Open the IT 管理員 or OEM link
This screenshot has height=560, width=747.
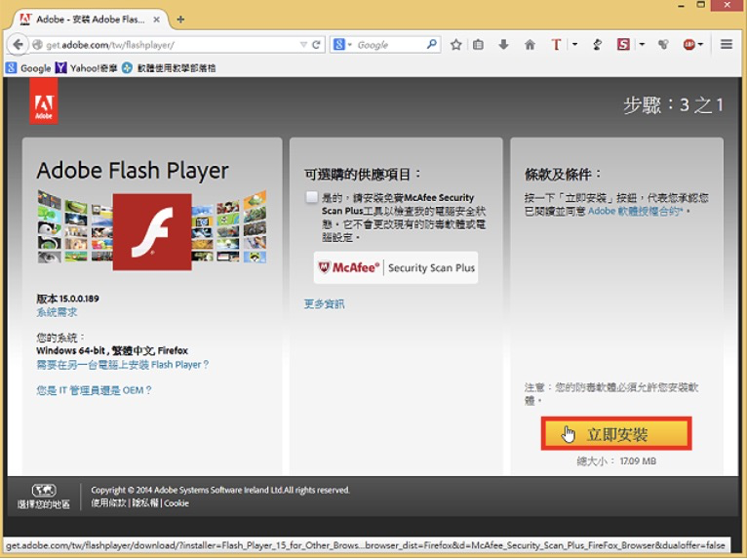94,390
